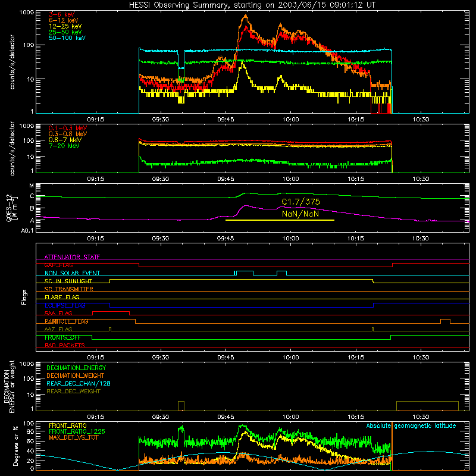Click the FLARE_FLAG label

point(62,297)
